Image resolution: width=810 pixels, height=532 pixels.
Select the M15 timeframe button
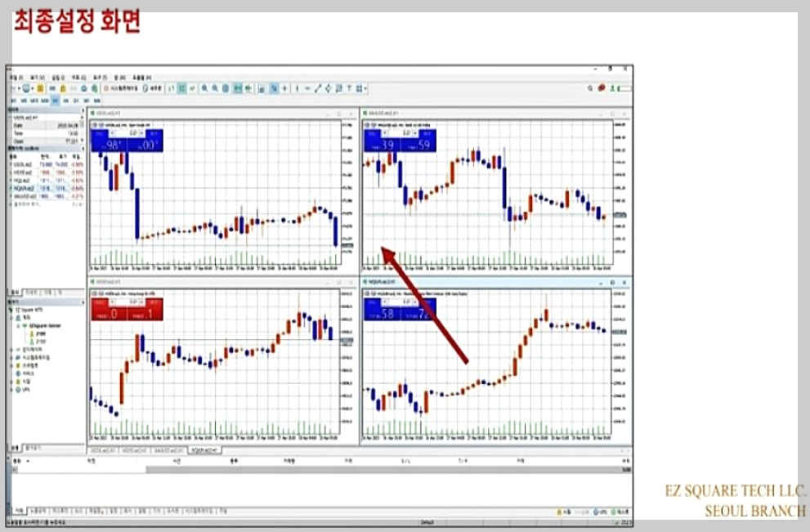(34, 101)
